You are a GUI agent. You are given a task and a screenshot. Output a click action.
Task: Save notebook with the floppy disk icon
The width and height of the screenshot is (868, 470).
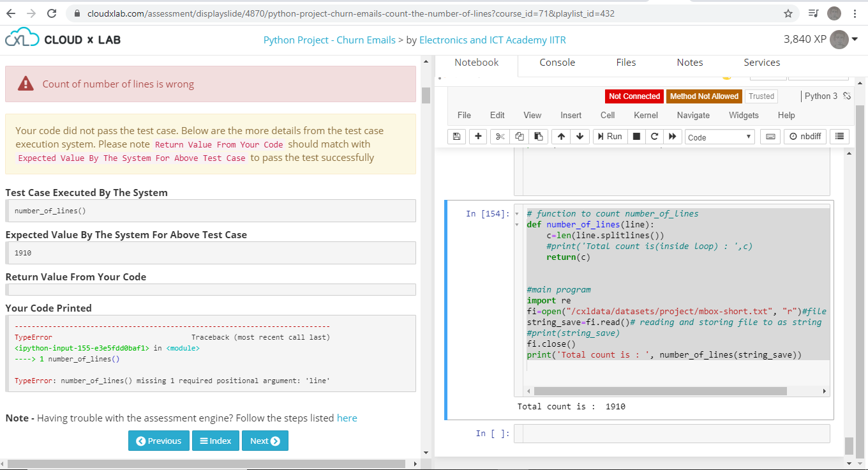click(456, 137)
